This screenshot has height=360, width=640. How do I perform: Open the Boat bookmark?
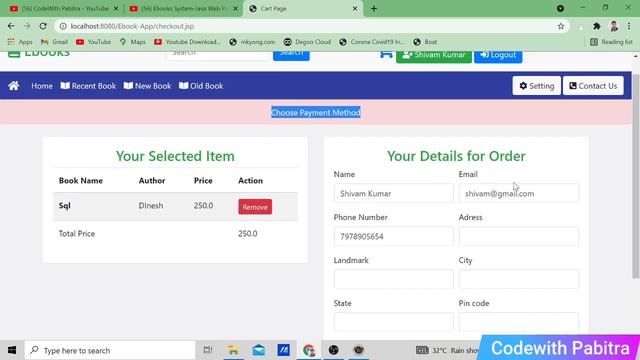point(425,42)
